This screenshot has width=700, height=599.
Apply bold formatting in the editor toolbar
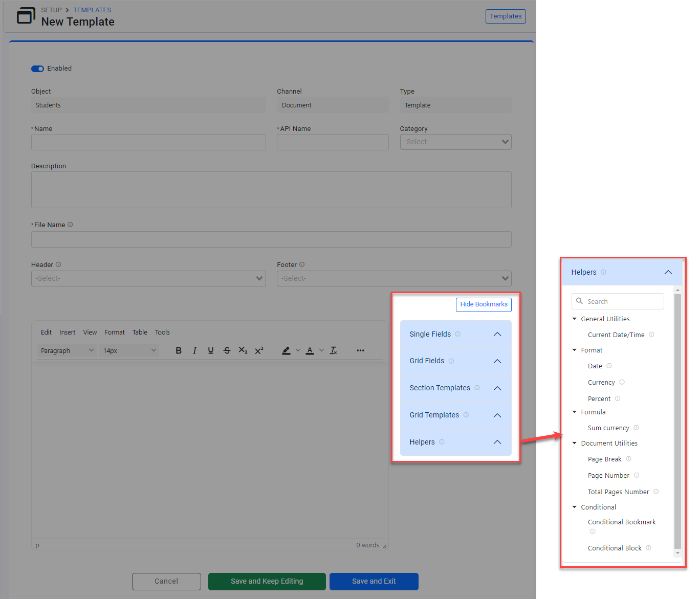pyautogui.click(x=179, y=350)
